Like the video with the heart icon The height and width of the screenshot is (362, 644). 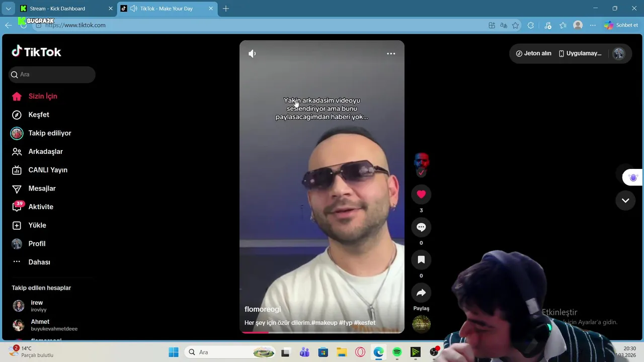pos(421,194)
